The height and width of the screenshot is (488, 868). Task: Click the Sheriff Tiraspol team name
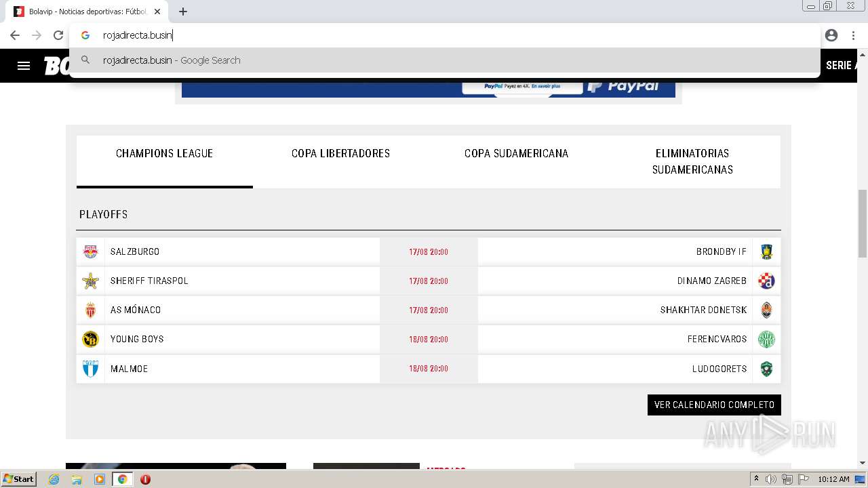click(x=149, y=281)
